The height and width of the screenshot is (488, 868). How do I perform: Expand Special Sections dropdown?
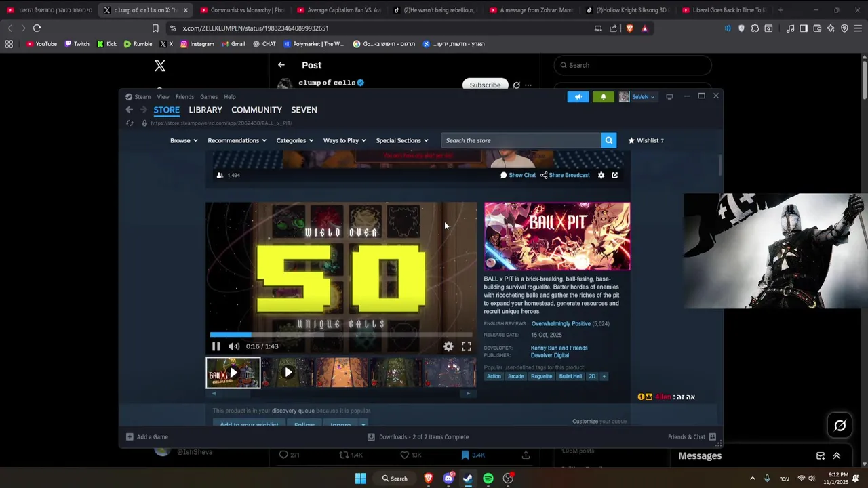402,140
